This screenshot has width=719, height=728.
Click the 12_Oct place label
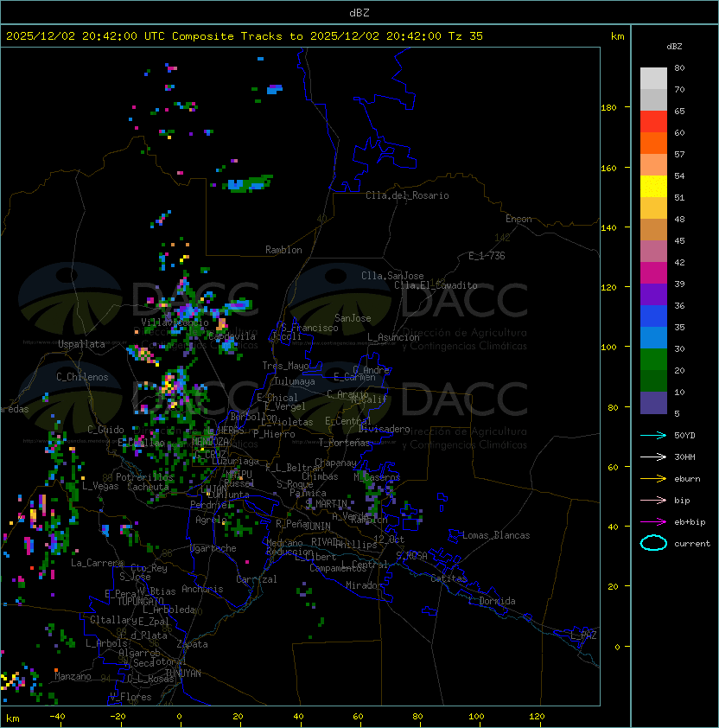tap(389, 540)
